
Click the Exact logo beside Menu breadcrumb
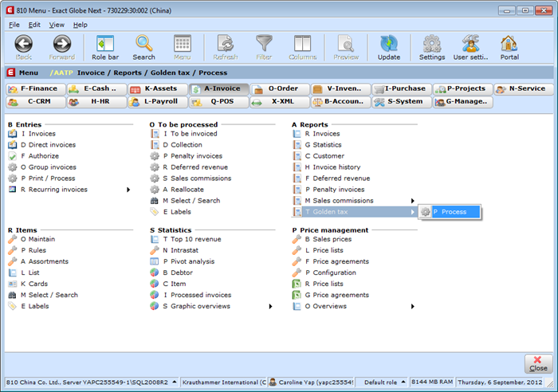point(11,73)
